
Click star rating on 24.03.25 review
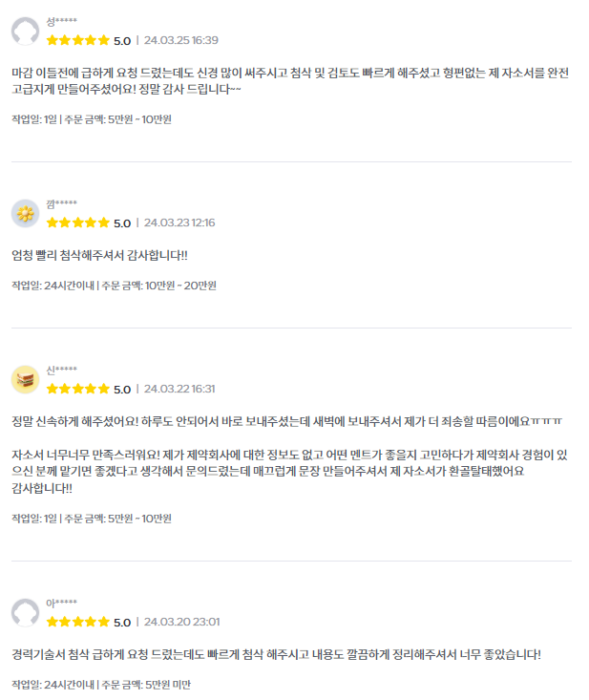[x=78, y=40]
